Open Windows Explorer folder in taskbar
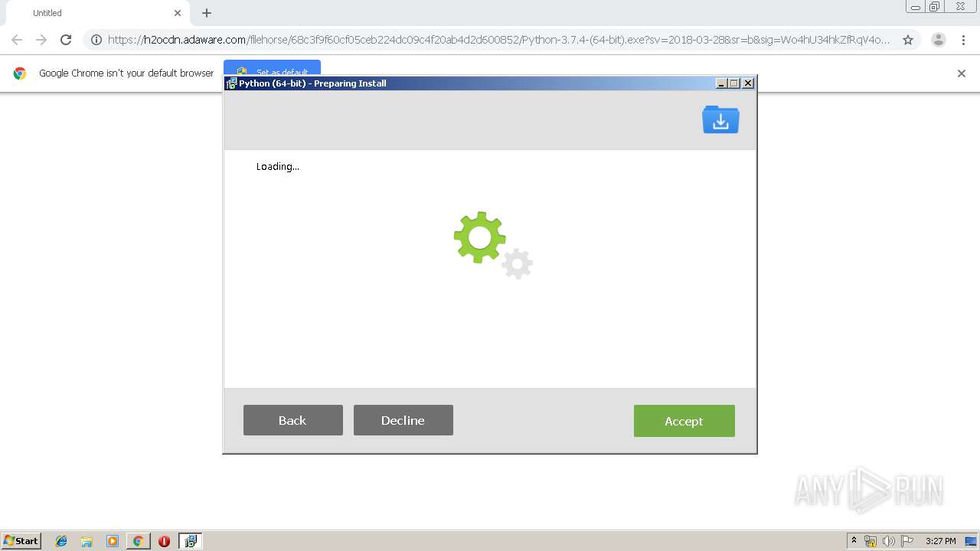 [87, 541]
